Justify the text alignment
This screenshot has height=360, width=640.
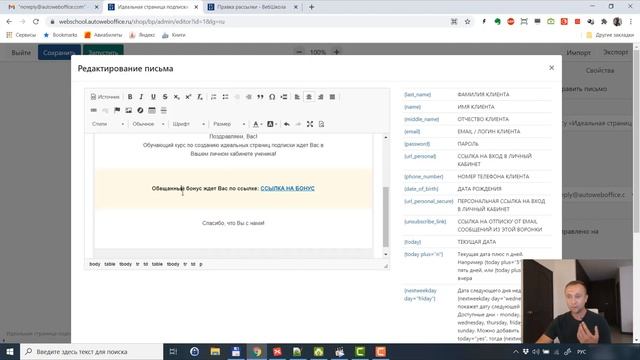coord(332,97)
